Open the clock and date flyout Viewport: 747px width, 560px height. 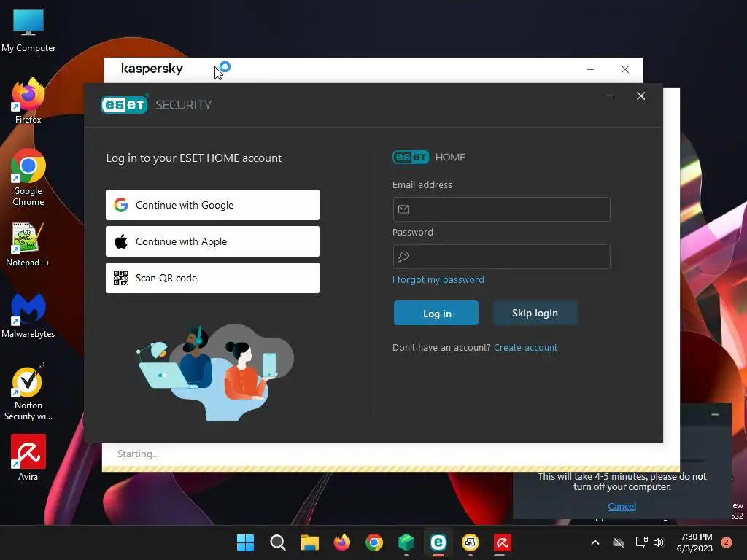tap(694, 542)
